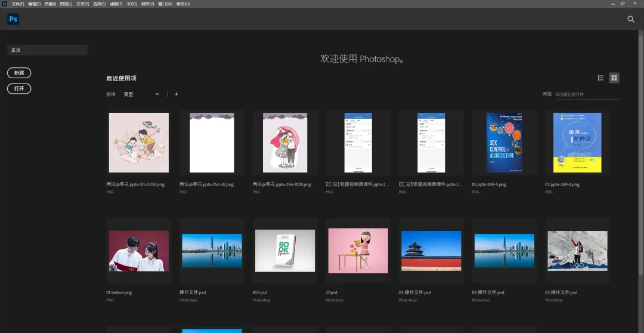Open the 图像(I) menu

point(50,4)
